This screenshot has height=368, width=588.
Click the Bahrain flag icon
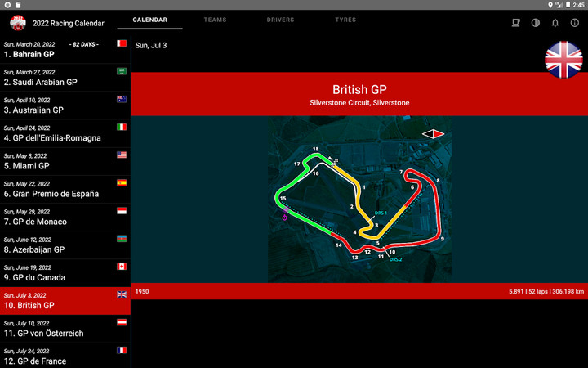point(122,43)
